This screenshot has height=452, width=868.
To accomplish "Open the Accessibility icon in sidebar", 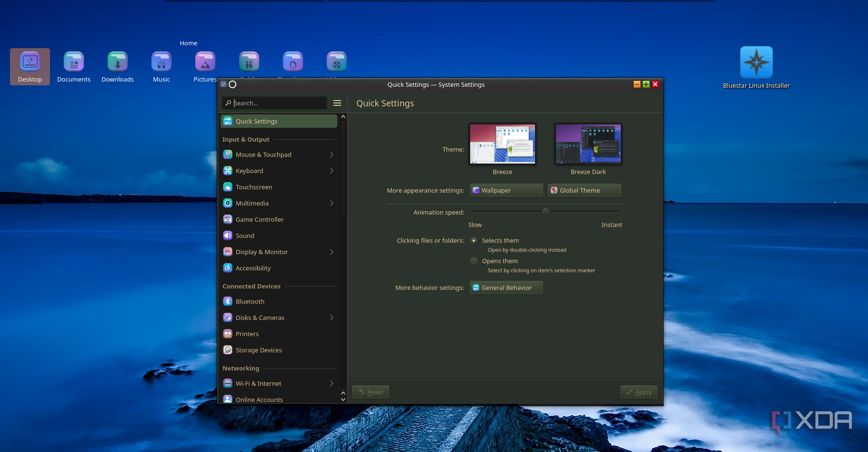I will coord(228,268).
